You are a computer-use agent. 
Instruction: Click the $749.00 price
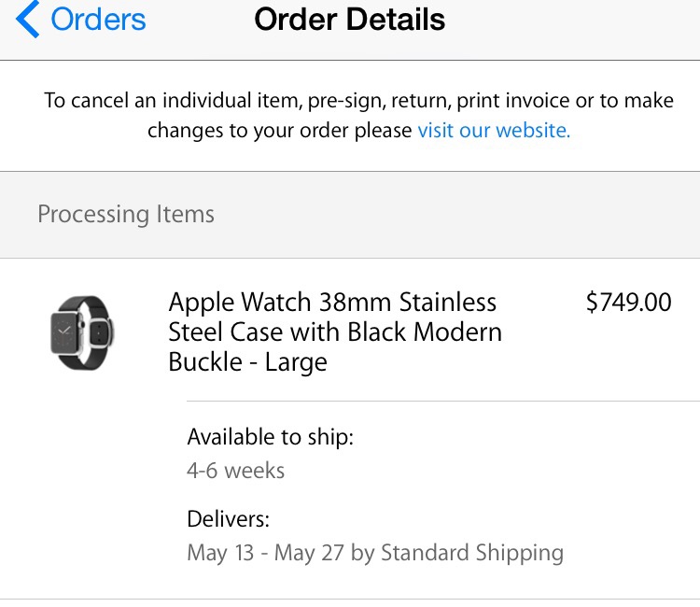tap(628, 303)
